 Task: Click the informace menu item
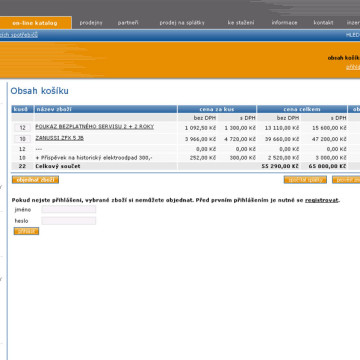[x=284, y=23]
